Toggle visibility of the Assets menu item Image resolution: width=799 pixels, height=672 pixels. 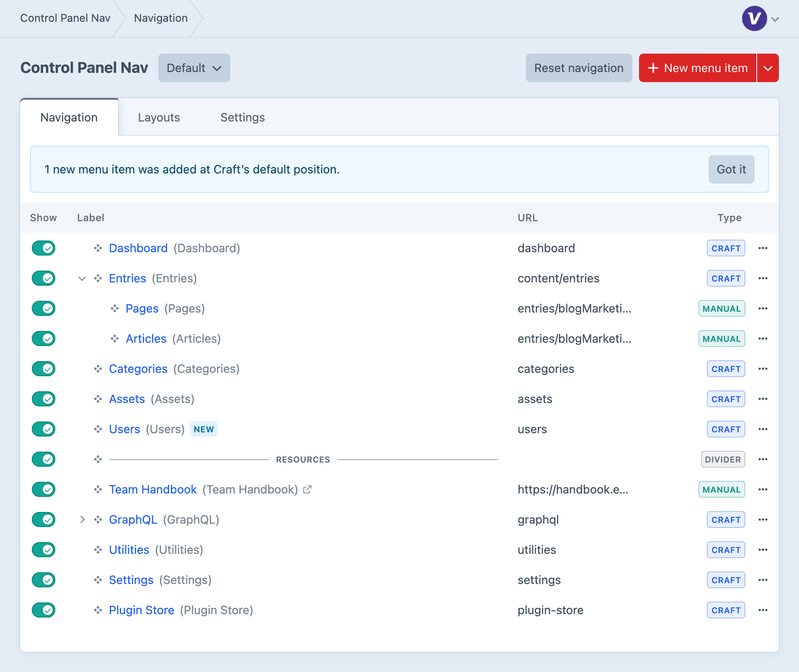pyautogui.click(x=44, y=399)
